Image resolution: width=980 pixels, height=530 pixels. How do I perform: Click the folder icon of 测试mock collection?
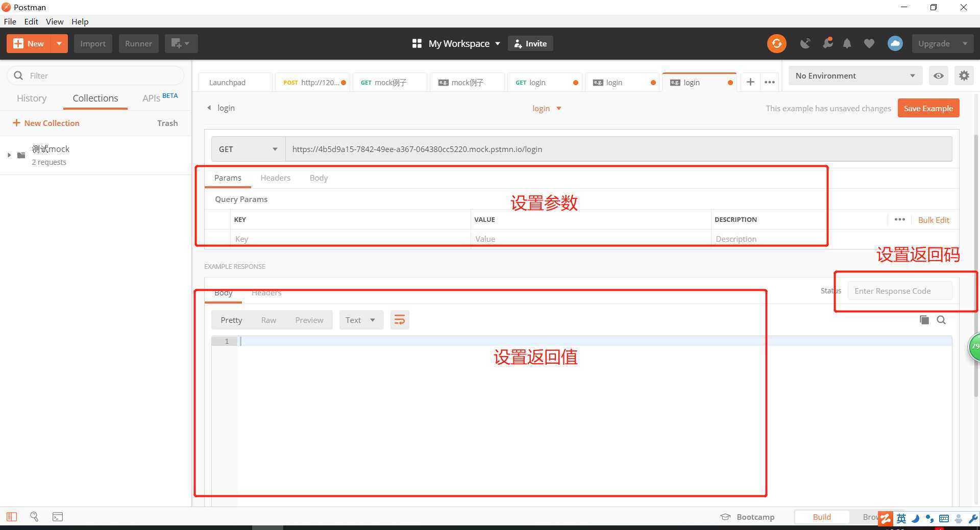click(x=21, y=155)
